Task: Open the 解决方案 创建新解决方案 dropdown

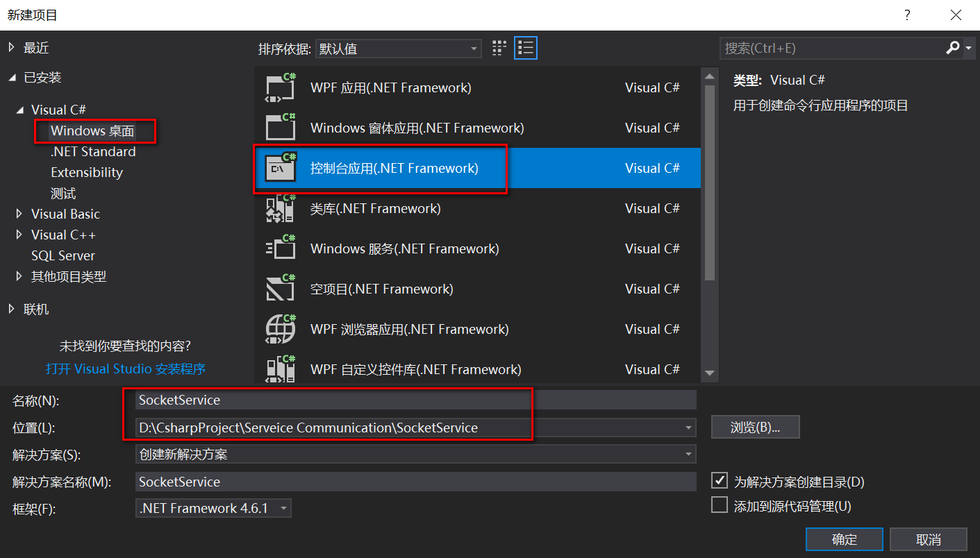Action: coord(416,455)
